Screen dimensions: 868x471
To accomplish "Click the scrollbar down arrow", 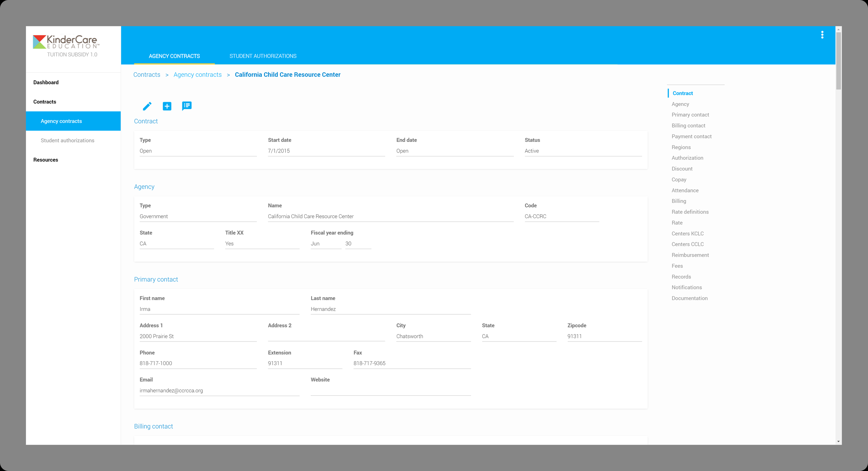I will [x=838, y=441].
